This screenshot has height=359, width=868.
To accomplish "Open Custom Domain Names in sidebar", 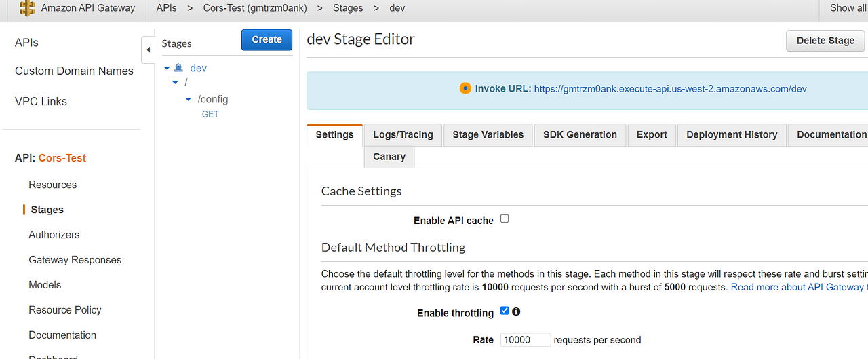I will coord(74,71).
